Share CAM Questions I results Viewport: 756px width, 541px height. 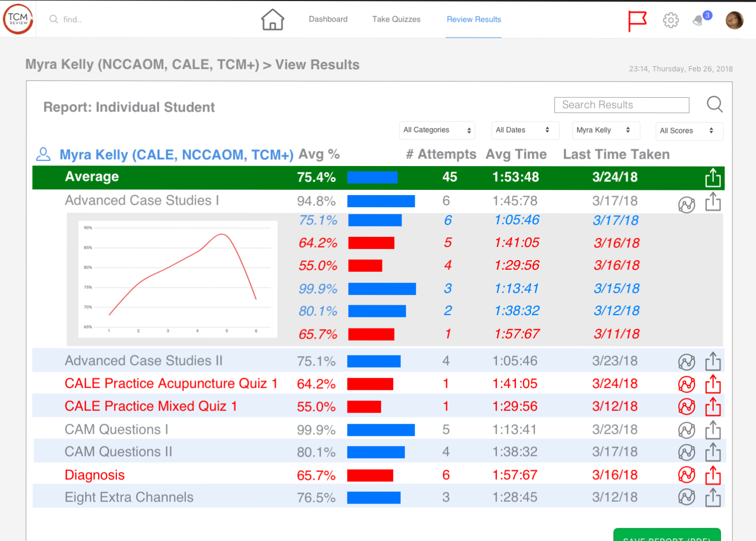pos(713,430)
